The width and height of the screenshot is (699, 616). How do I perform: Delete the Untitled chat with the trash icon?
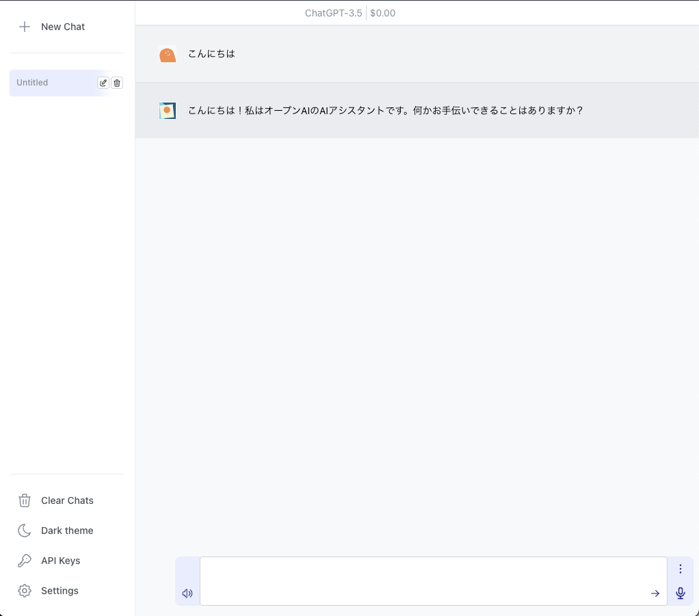click(x=116, y=82)
